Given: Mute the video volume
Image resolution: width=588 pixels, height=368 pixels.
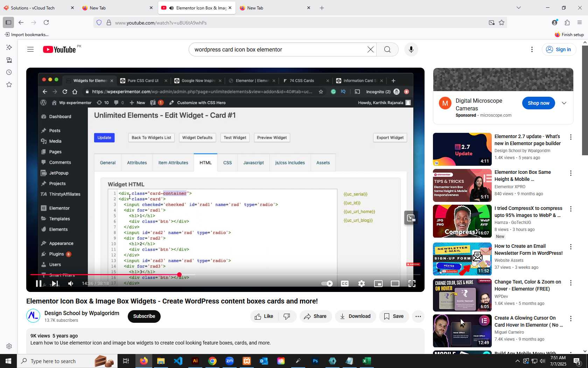Looking at the screenshot, I should click(x=71, y=284).
